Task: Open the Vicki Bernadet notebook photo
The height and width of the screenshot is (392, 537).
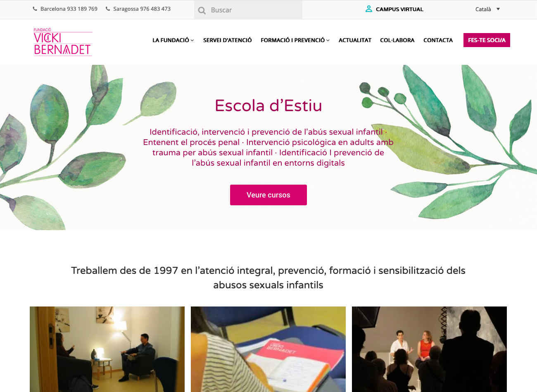Action: click(268, 349)
